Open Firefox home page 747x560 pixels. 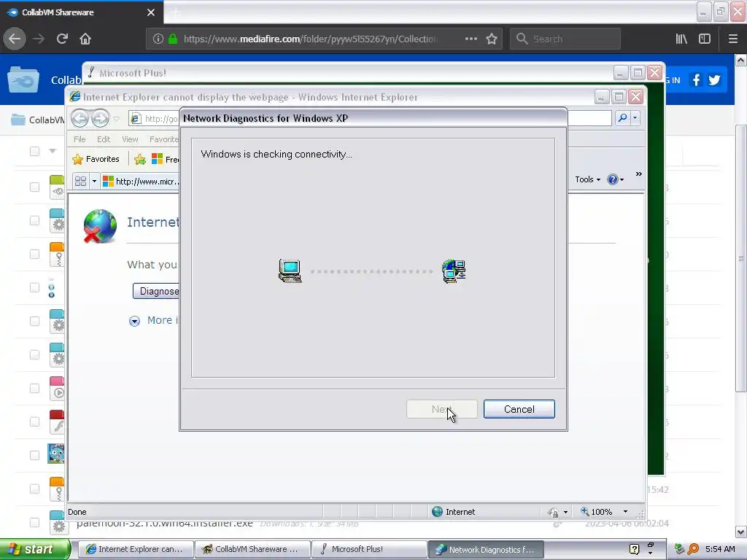pyautogui.click(x=85, y=39)
